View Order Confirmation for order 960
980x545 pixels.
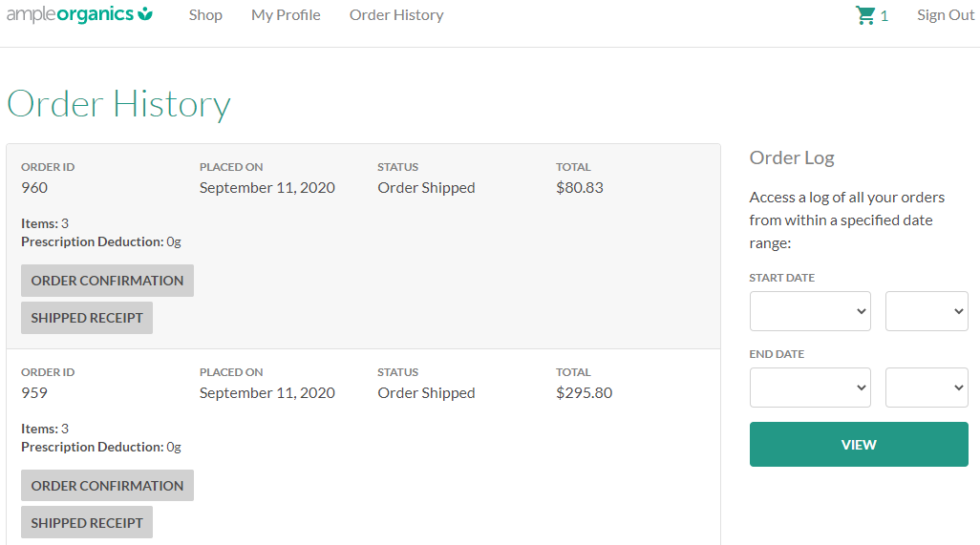pyautogui.click(x=107, y=281)
